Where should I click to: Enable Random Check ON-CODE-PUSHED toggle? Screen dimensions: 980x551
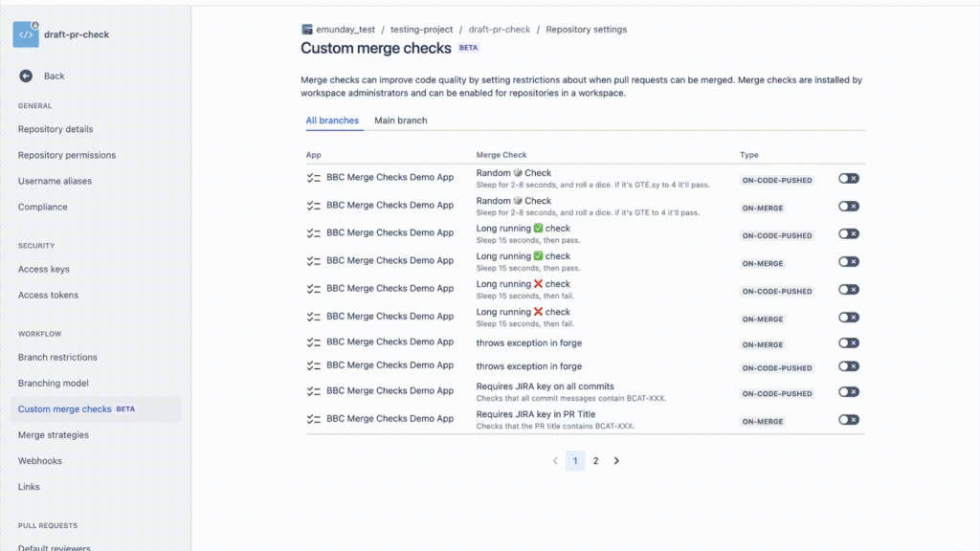pyautogui.click(x=849, y=179)
